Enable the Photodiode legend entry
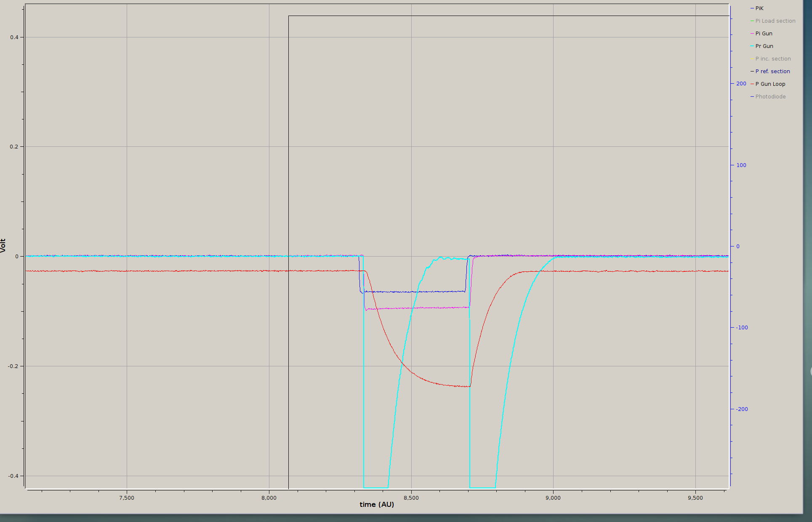The image size is (812, 522). pyautogui.click(x=770, y=97)
